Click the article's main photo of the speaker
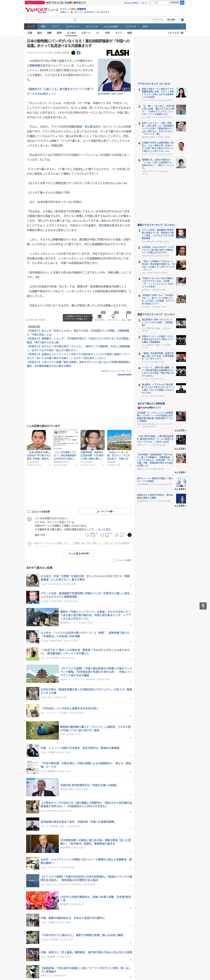Image resolution: width=210 pixels, height=980 pixels. click(114, 75)
